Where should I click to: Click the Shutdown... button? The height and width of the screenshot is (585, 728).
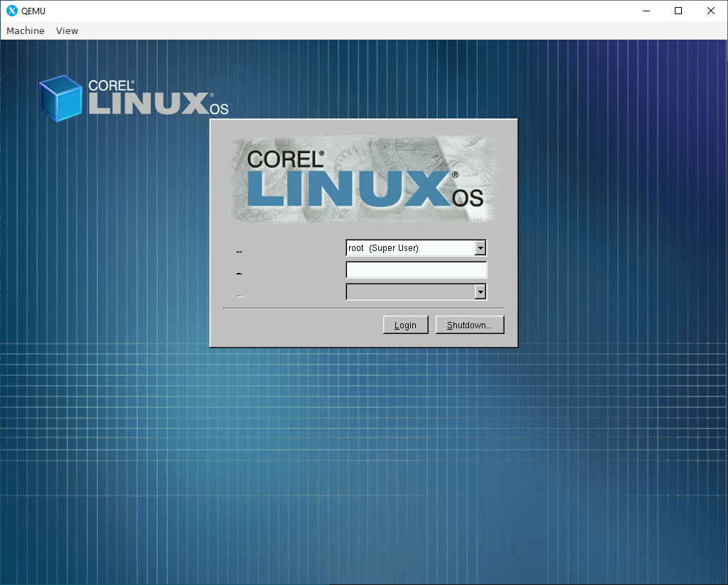pyautogui.click(x=470, y=325)
